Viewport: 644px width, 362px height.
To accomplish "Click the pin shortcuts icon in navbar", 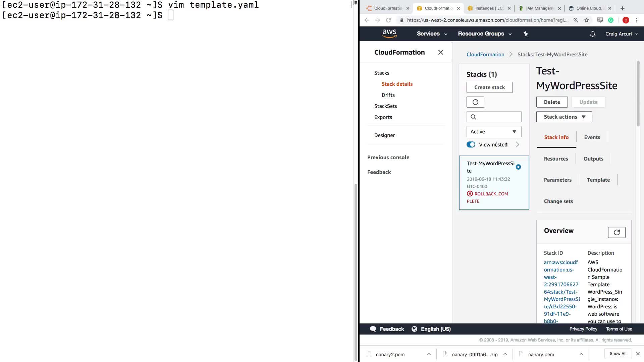I will click(x=526, y=34).
